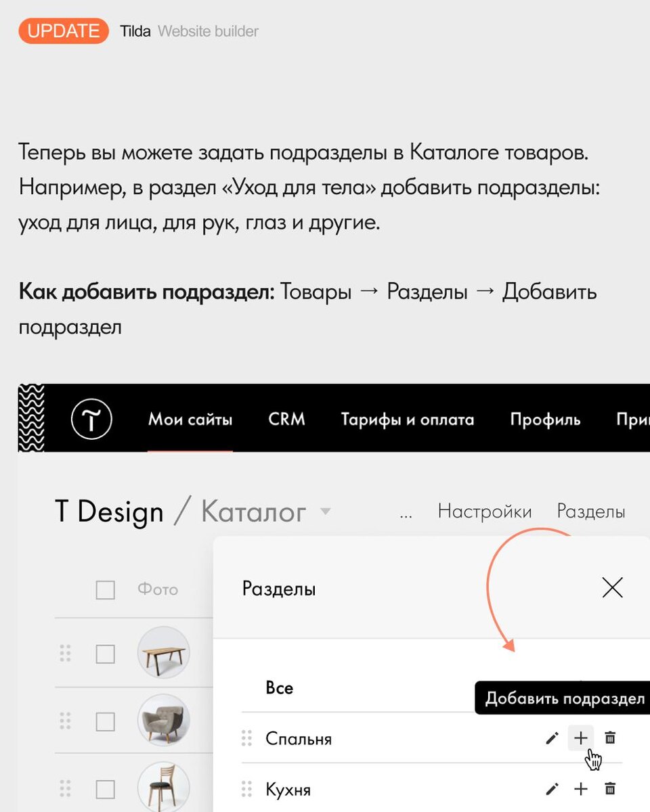
Task: Tick the select-all checkbox near Фото
Action: (105, 590)
